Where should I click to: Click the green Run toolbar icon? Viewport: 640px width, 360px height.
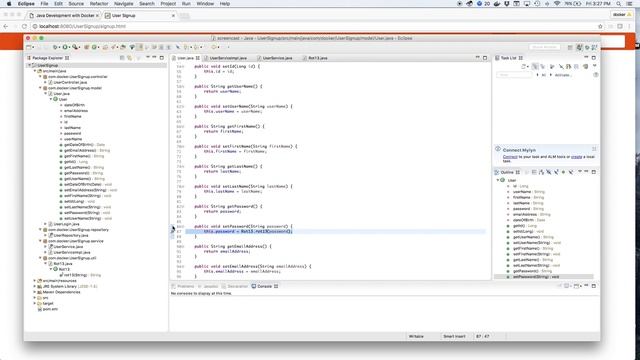click(65, 47)
